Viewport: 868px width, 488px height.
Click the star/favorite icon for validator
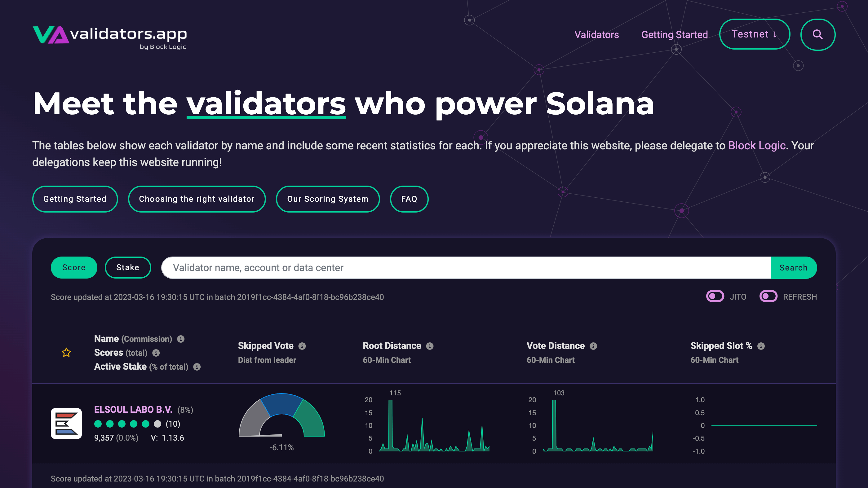[x=66, y=352]
